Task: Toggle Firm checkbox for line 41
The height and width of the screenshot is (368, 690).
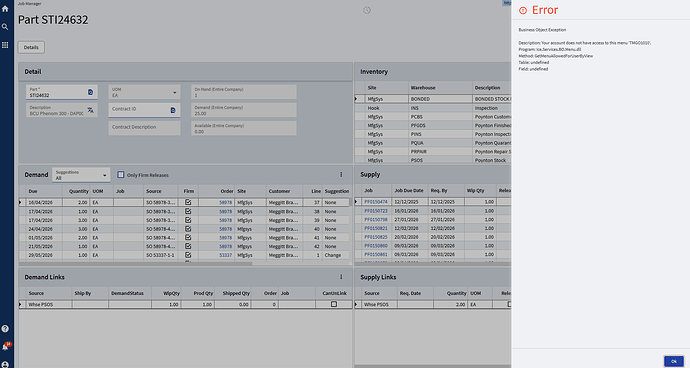Action: click(x=188, y=237)
